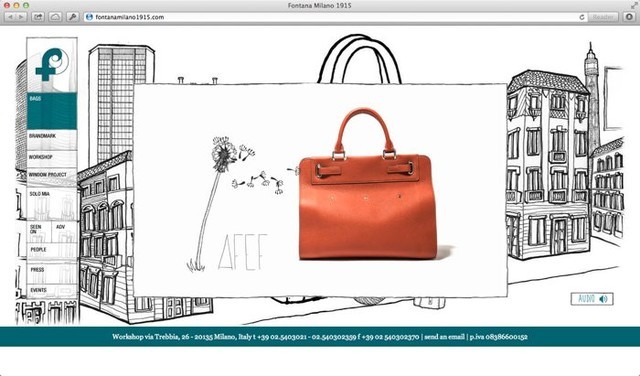
Task: Focus the fontanamilano1915.com address field
Action: click(335, 17)
